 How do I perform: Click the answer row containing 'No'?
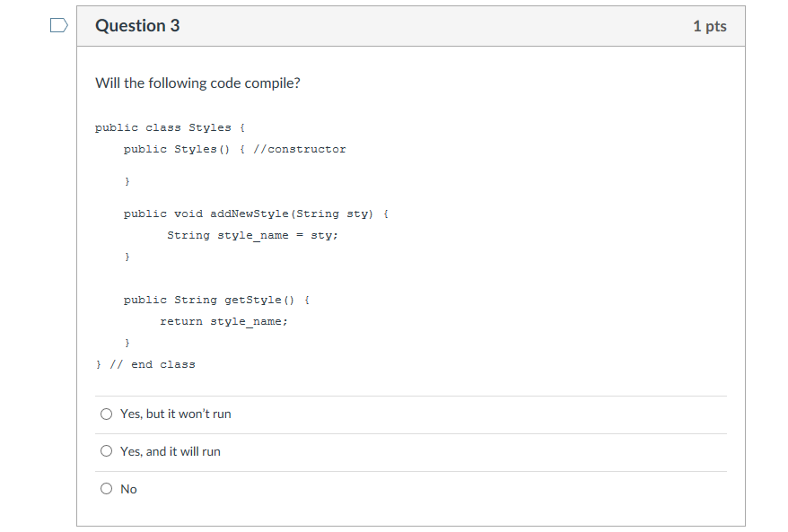click(x=359, y=489)
